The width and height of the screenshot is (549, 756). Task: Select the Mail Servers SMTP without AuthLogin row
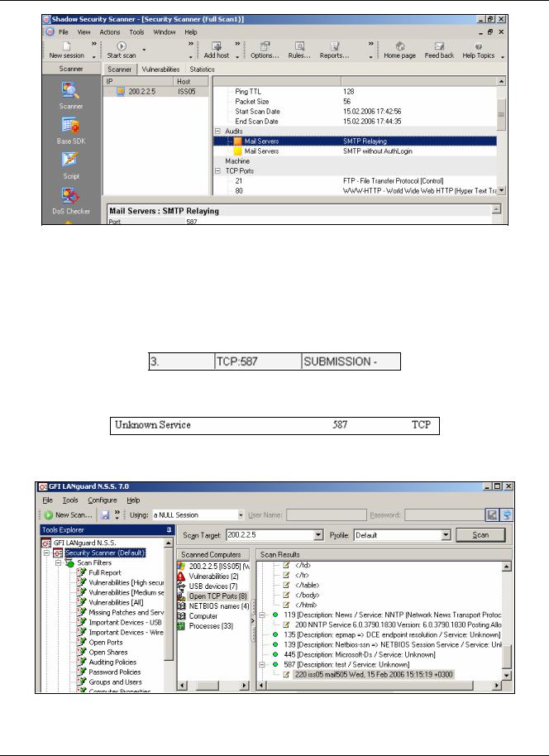[x=355, y=151]
